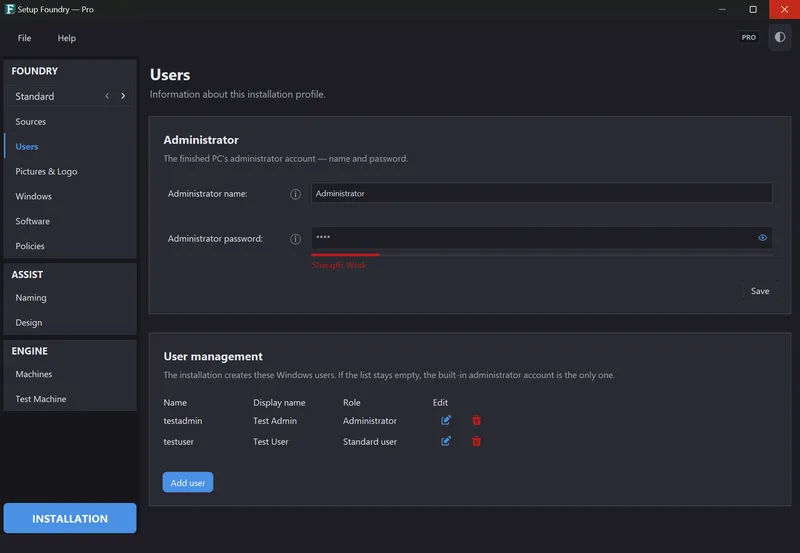Click the 'Administrator' role cell
Viewport: 800px width, 553px height.
click(369, 421)
